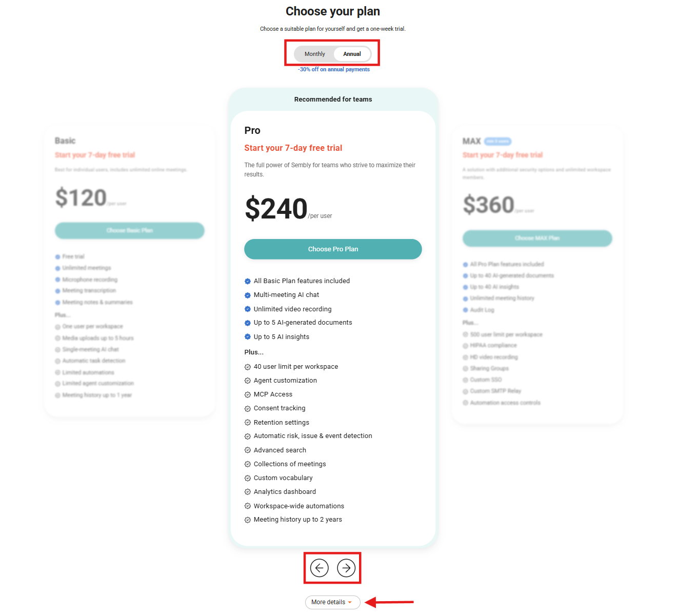The image size is (677, 616).
Task: Click the -30% off on annual payments text
Action: pyautogui.click(x=334, y=70)
